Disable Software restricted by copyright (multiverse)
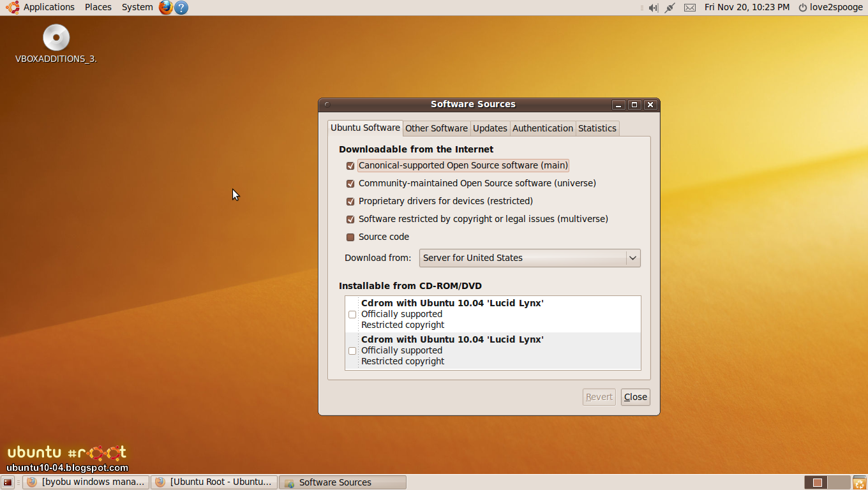The width and height of the screenshot is (868, 490). [350, 219]
